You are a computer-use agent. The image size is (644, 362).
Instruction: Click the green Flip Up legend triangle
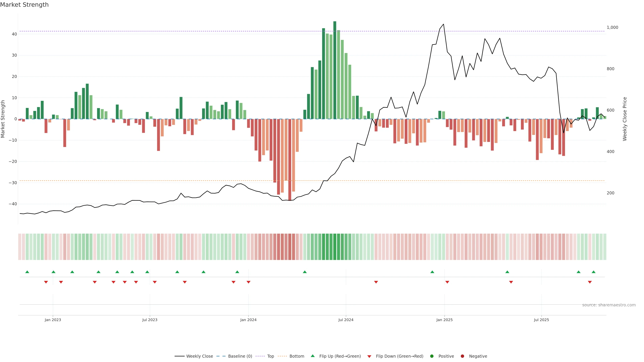click(x=312, y=356)
